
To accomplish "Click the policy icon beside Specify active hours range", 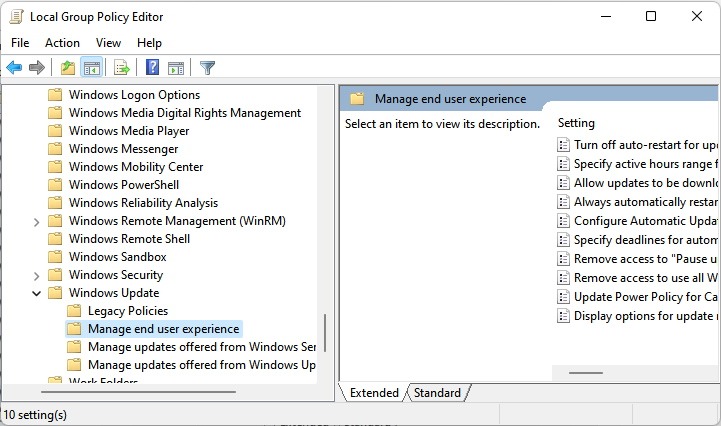I will tap(563, 164).
